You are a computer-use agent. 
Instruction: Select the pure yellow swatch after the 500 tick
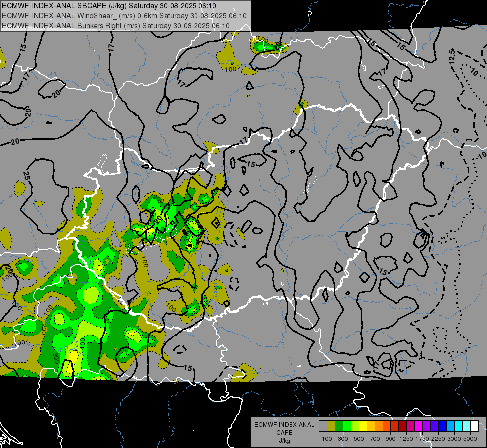[x=363, y=426]
